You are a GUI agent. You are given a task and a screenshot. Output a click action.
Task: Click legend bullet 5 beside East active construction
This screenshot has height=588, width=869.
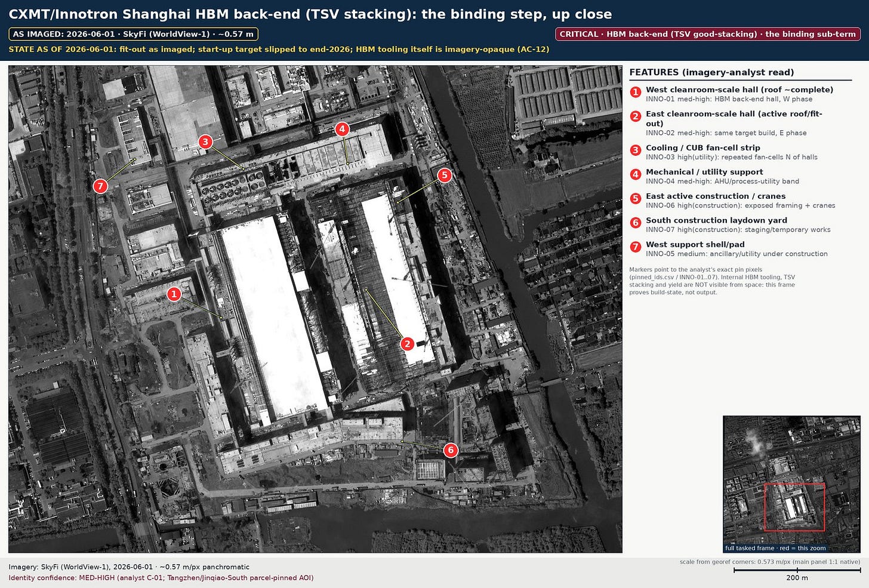coord(636,198)
